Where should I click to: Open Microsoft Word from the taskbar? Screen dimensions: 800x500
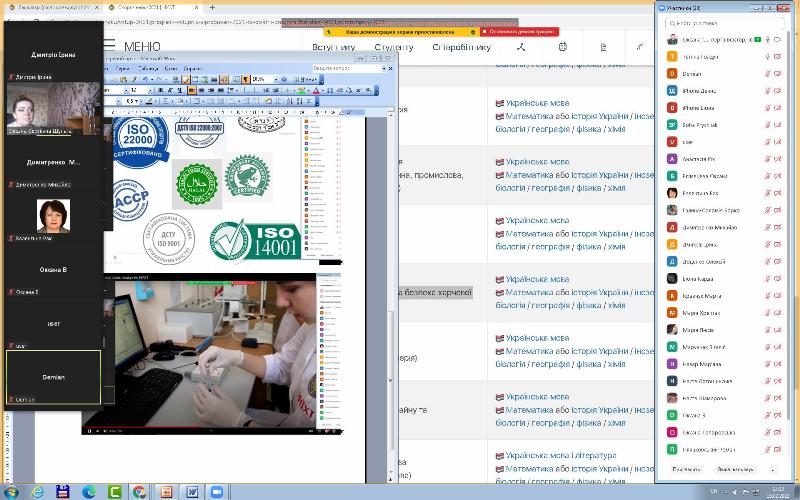(191, 491)
